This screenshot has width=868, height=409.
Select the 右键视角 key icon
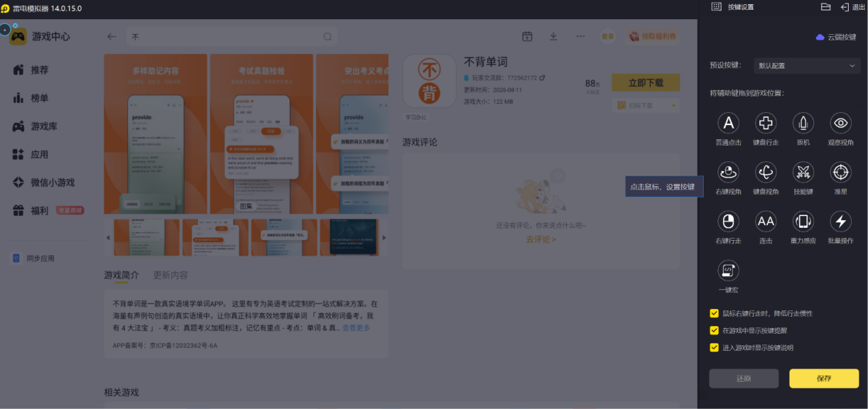[x=728, y=172]
